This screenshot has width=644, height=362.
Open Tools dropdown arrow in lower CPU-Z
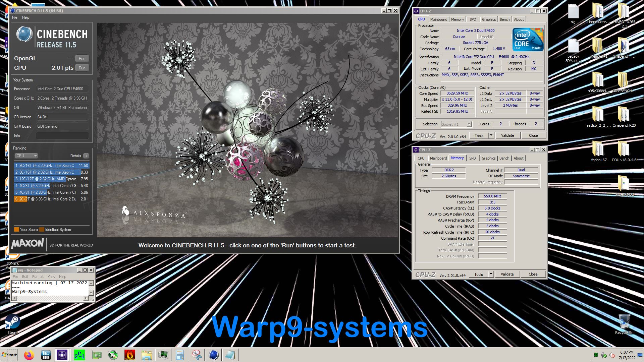491,274
